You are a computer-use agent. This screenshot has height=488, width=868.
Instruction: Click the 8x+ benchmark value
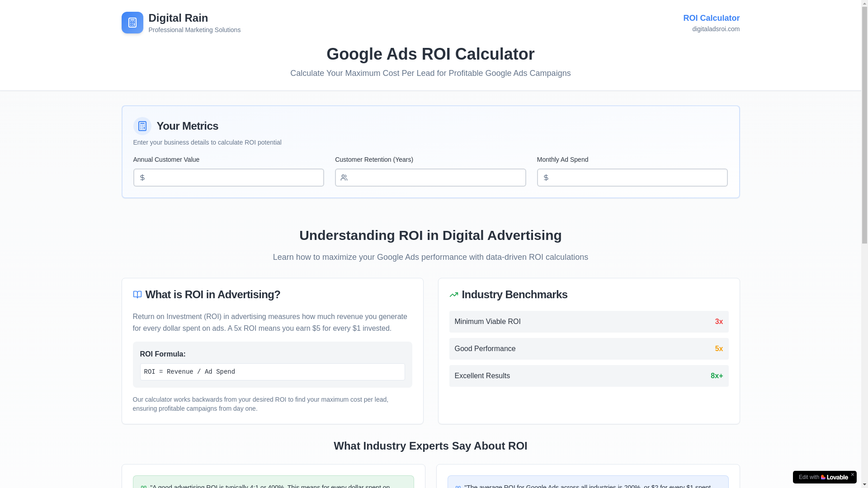[717, 376]
